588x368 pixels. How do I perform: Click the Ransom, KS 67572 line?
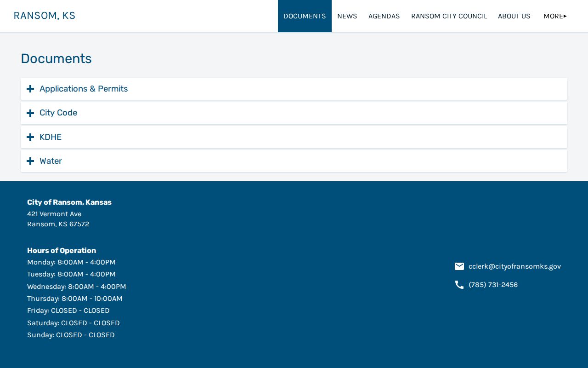58,224
